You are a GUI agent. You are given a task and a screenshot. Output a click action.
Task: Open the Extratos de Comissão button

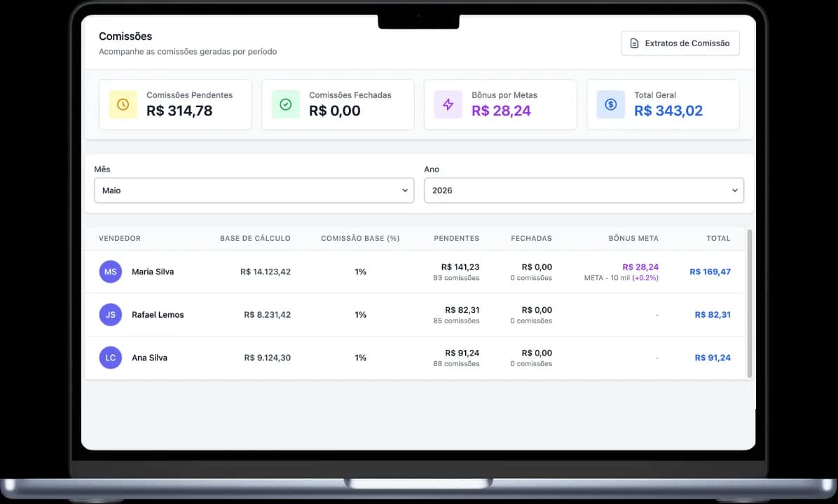pyautogui.click(x=680, y=43)
